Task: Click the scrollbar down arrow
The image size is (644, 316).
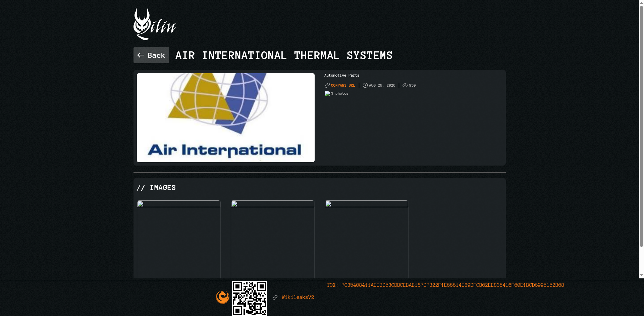Action: click(641, 275)
